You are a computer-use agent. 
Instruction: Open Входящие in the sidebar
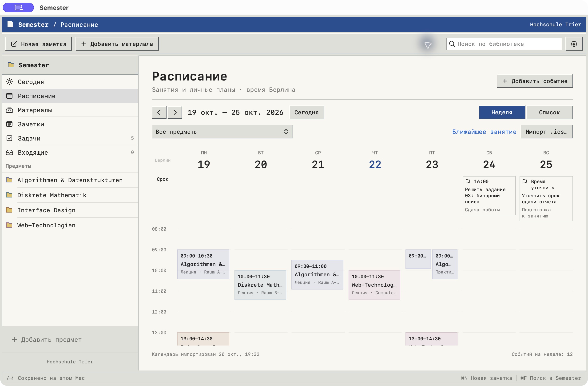70,152
